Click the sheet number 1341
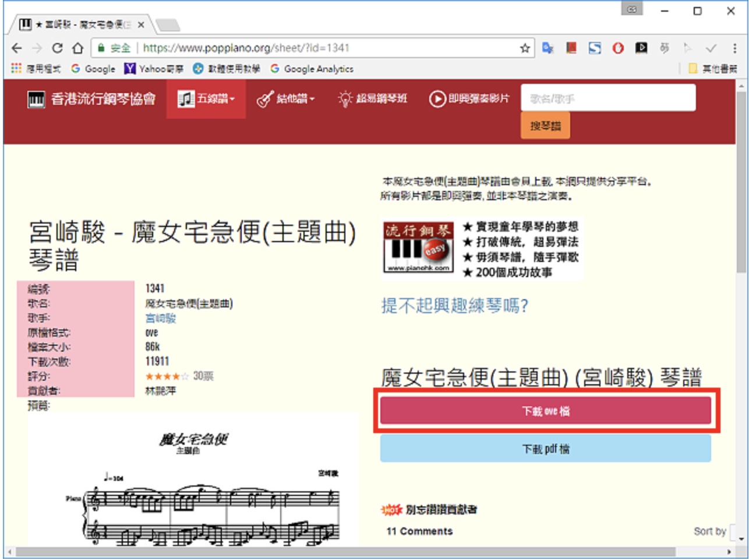Image resolution: width=749 pixels, height=560 pixels. point(155,288)
